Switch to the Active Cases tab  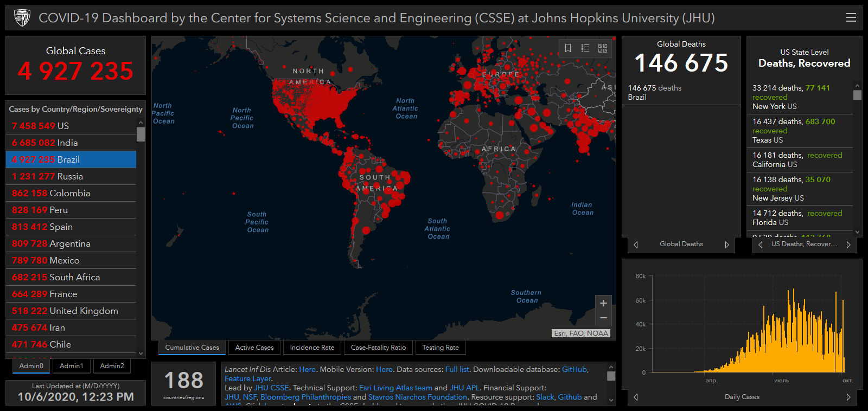tap(254, 348)
